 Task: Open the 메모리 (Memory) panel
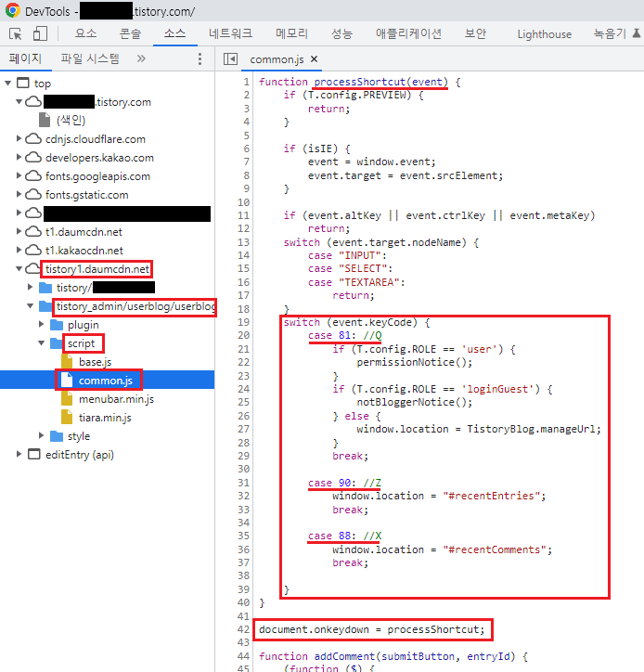[x=291, y=33]
